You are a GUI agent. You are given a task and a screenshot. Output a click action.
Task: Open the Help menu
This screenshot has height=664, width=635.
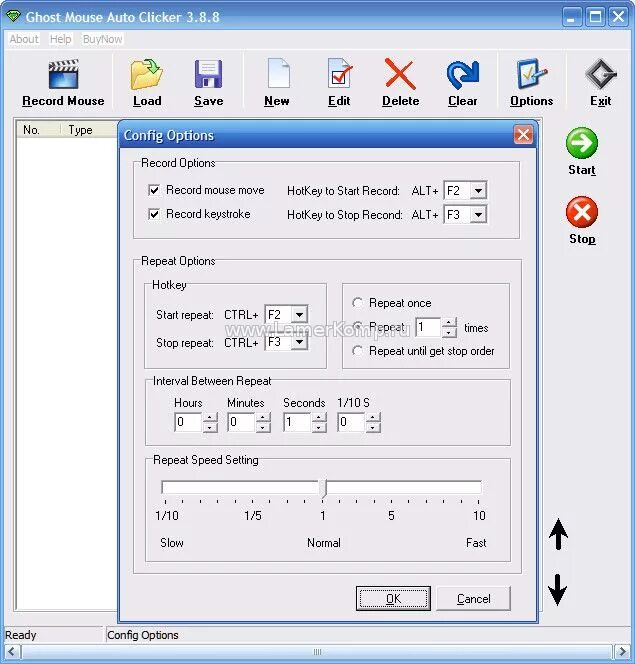61,39
